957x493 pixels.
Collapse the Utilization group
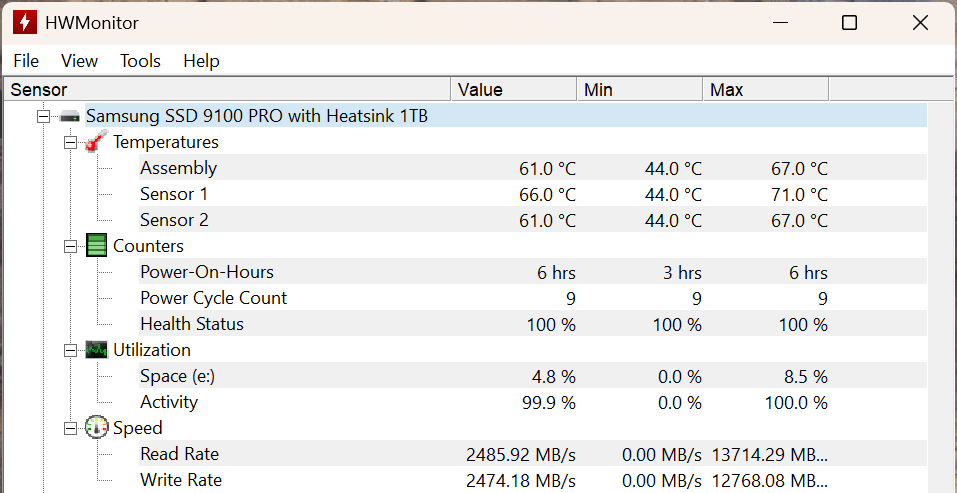tap(71, 350)
